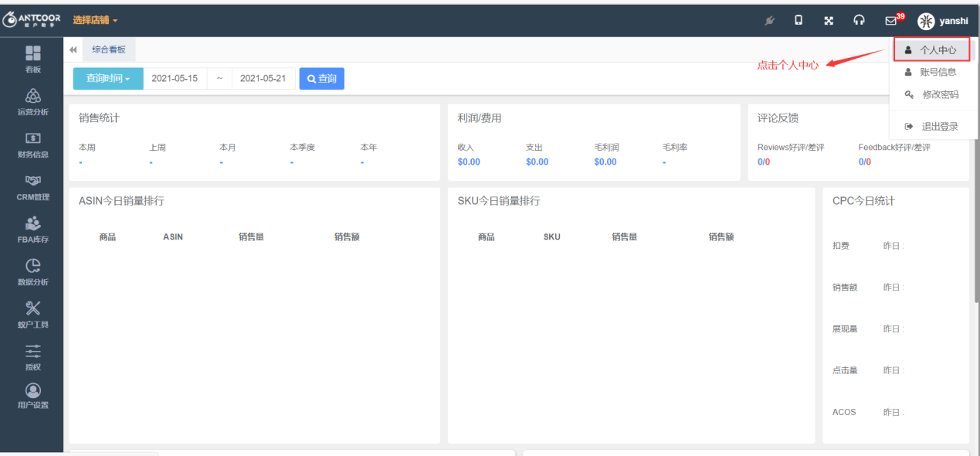This screenshot has width=980, height=456.
Task: Click the SKU column header
Action: (552, 237)
